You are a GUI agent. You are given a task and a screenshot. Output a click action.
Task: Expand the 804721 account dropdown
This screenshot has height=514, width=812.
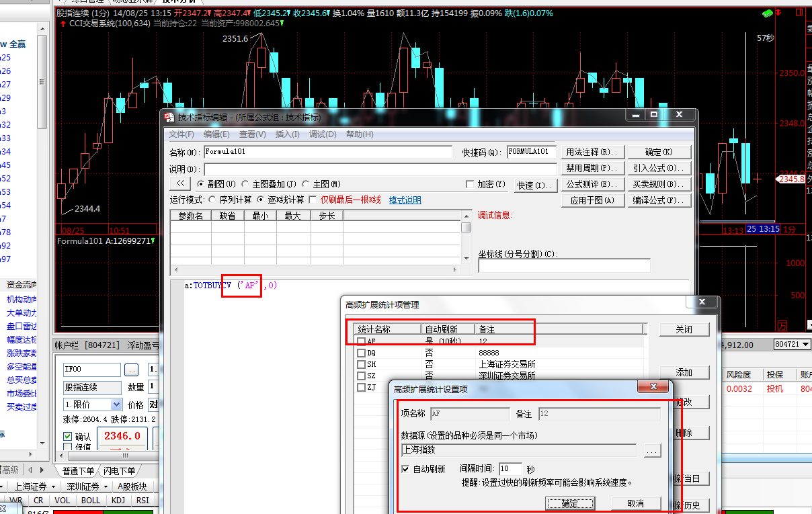coord(806,345)
